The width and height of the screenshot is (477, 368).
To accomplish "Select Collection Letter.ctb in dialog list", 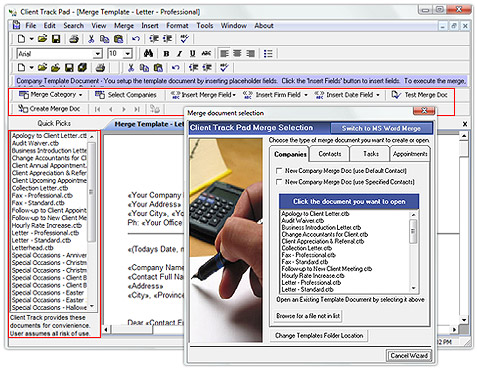I will point(307,248).
